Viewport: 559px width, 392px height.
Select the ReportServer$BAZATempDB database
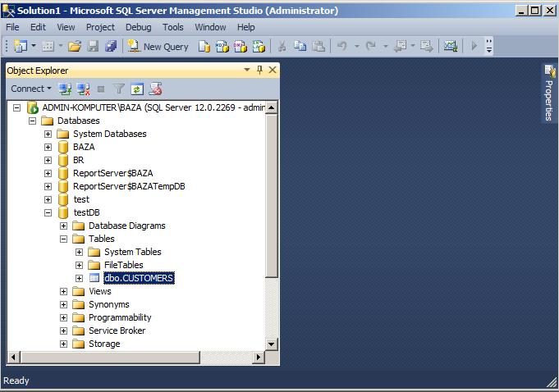click(129, 186)
